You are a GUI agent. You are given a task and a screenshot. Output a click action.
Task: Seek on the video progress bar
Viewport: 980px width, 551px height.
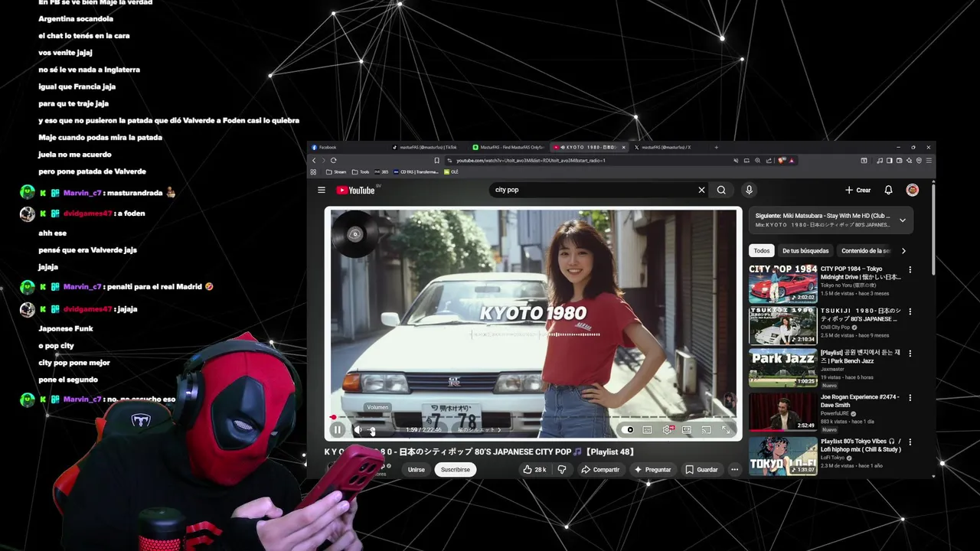[533, 417]
